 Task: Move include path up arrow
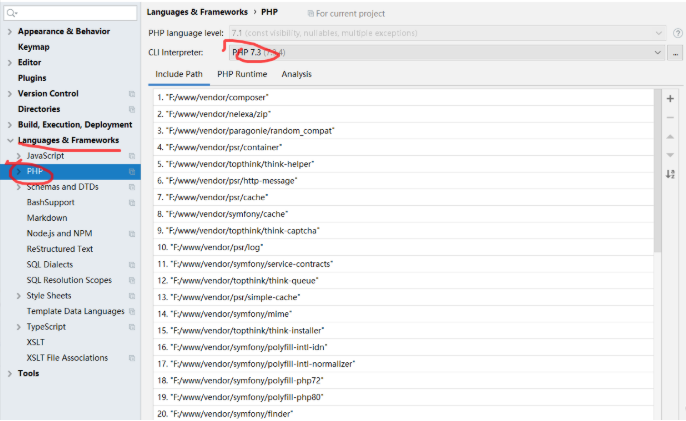(x=670, y=137)
